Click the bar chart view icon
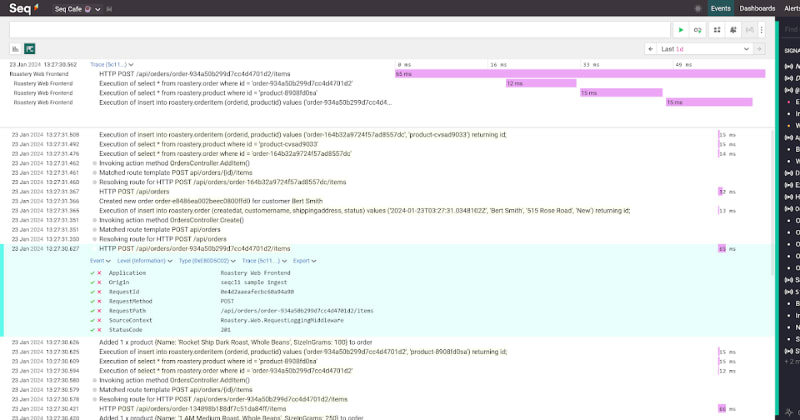Image resolution: width=800 pixels, height=420 pixels. [x=16, y=48]
